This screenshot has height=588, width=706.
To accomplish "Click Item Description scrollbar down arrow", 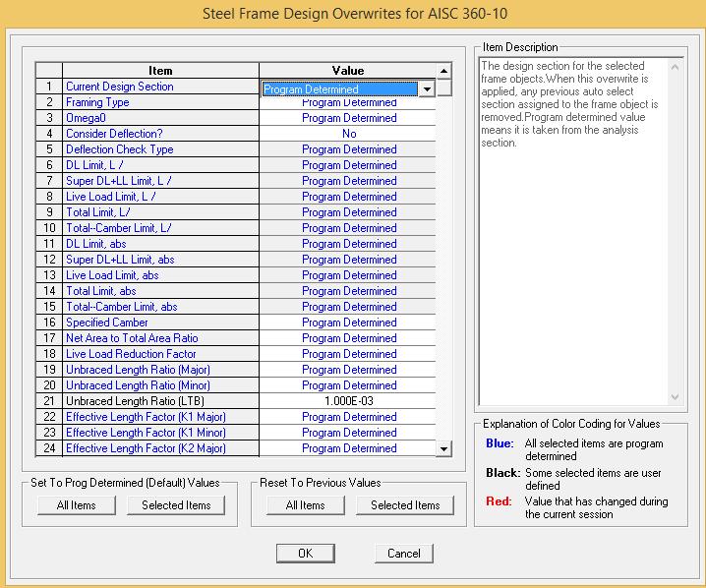I will coord(675,397).
